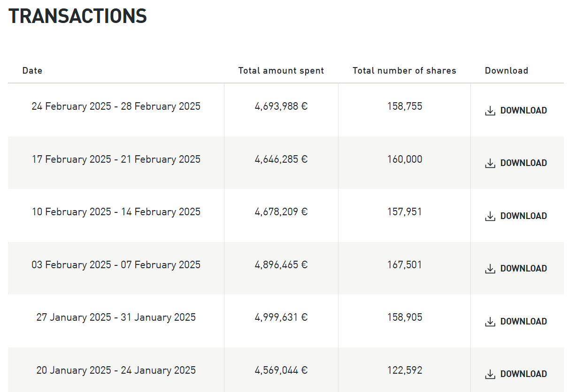Image resolution: width=569 pixels, height=392 pixels.
Task: Click the Total number of shares header
Action: point(404,71)
